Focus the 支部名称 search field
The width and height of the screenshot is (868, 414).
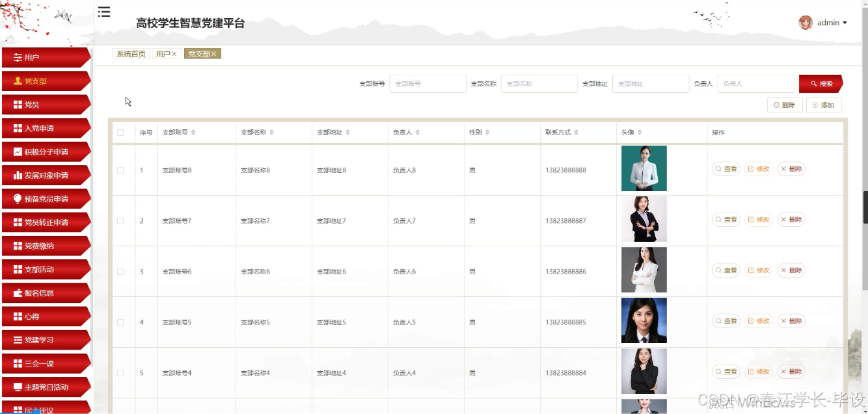tap(539, 84)
